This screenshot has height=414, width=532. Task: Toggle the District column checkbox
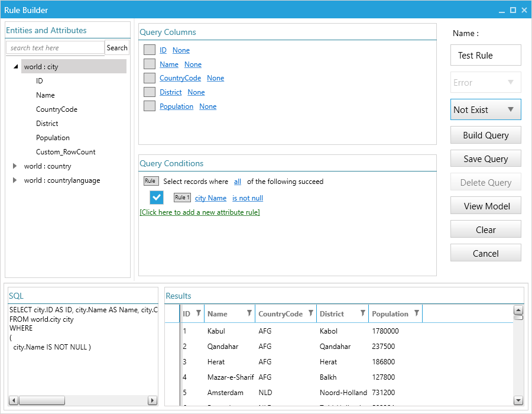pyautogui.click(x=150, y=92)
